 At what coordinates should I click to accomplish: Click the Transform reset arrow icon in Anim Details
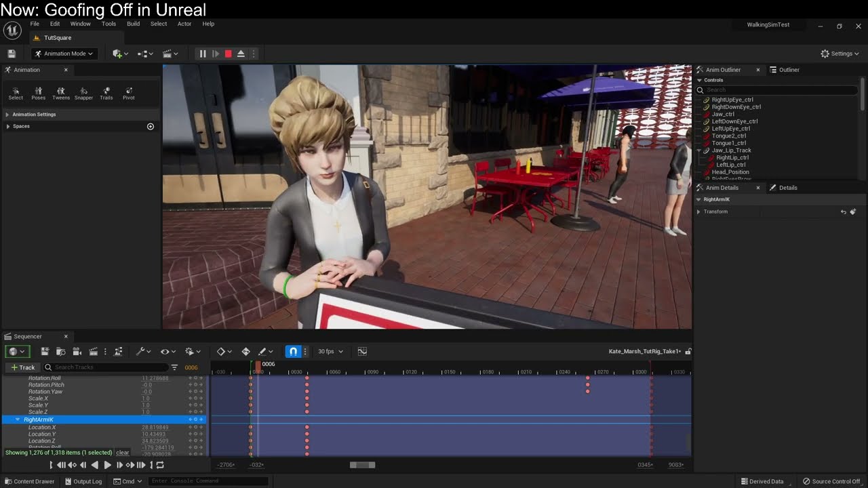tap(844, 211)
